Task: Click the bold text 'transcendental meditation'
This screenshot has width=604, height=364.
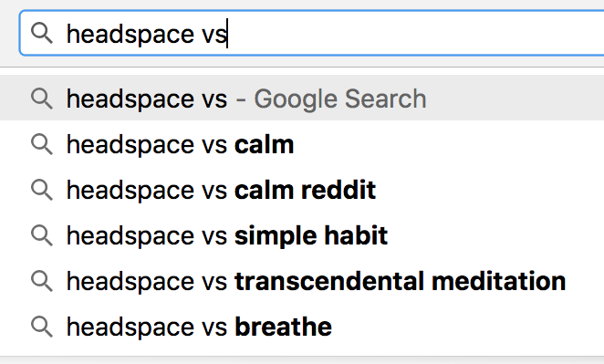Action: point(401,281)
